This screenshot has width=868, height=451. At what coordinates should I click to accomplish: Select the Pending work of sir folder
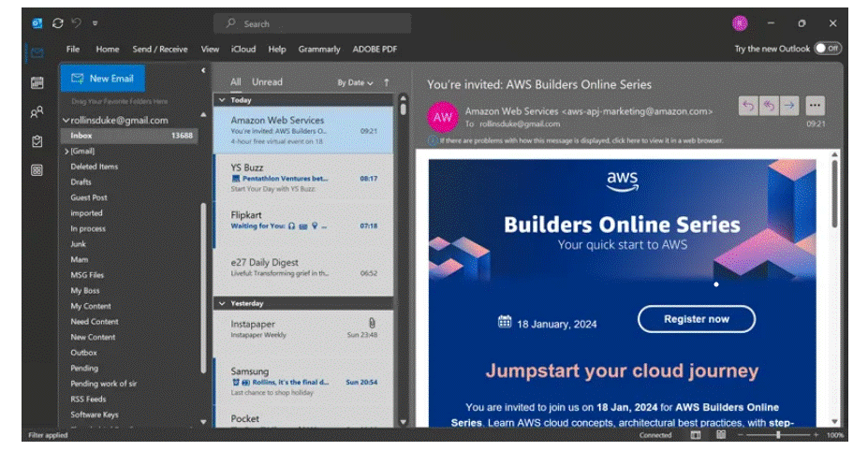click(104, 384)
